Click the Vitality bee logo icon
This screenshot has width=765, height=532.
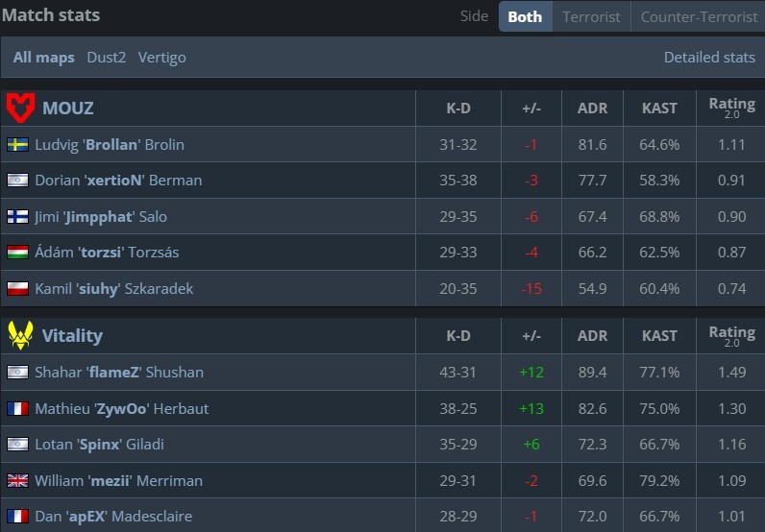[20, 335]
